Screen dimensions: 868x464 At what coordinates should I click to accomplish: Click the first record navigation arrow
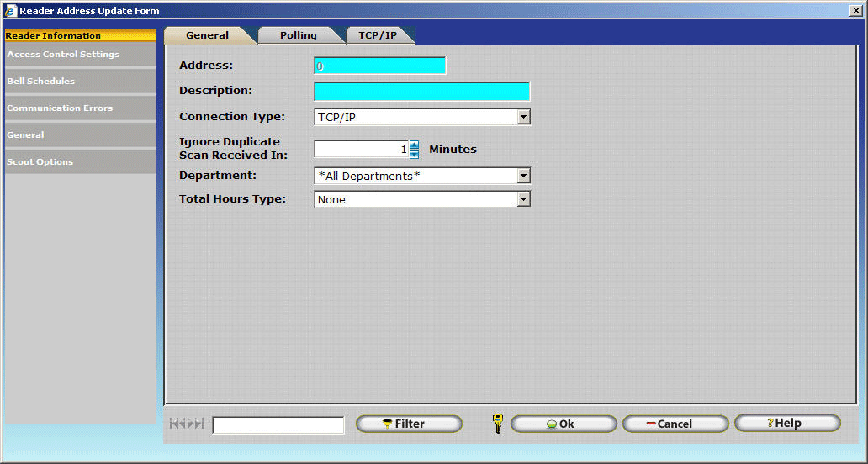pos(173,424)
